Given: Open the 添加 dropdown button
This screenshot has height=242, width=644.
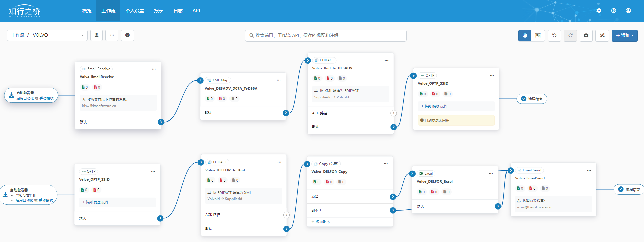Looking at the screenshot, I should tap(624, 35).
